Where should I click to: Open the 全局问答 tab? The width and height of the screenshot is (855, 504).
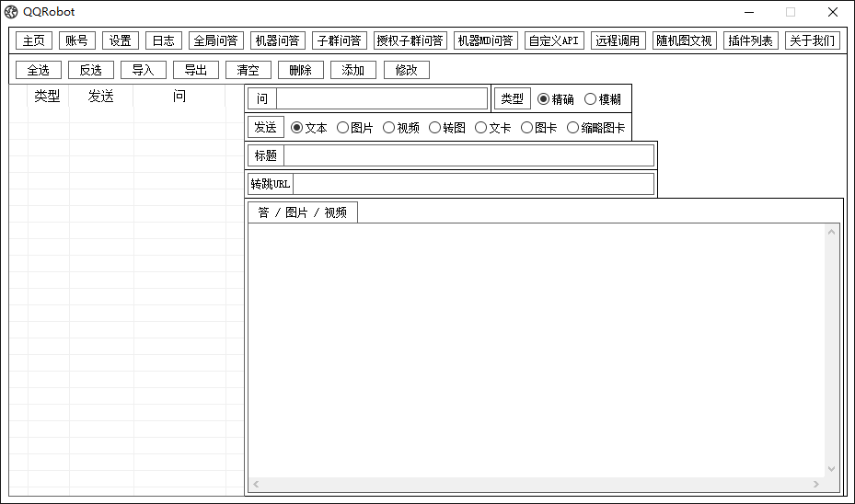coord(216,40)
